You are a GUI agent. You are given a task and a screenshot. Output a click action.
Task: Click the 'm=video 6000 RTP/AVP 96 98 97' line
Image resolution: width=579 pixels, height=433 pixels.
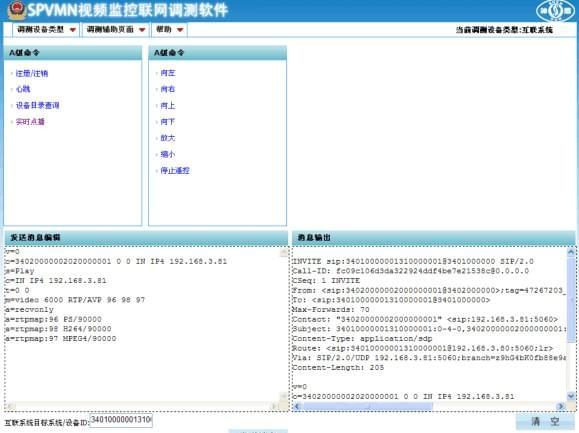[75, 300]
